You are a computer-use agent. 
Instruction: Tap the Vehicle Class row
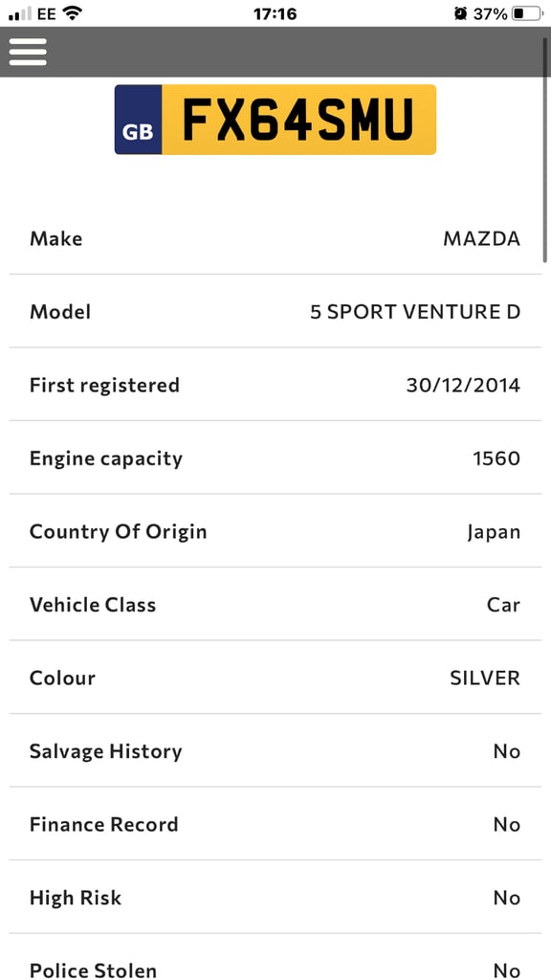point(275,605)
